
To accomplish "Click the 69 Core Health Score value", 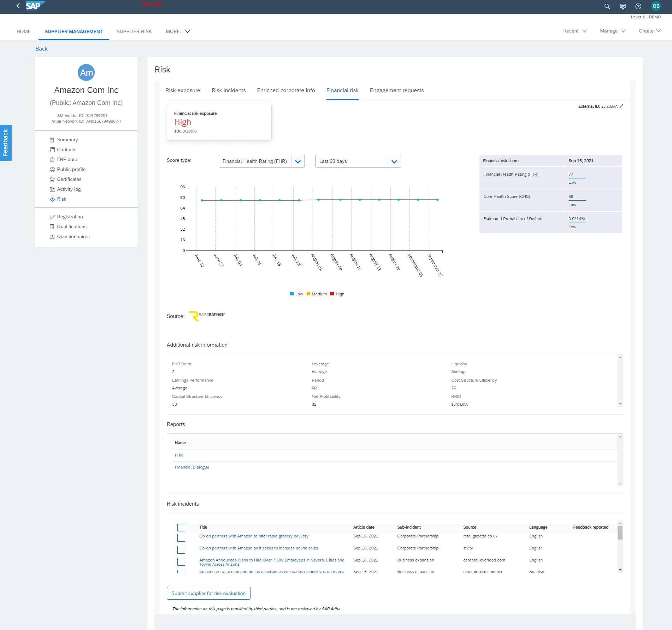I will pos(571,197).
